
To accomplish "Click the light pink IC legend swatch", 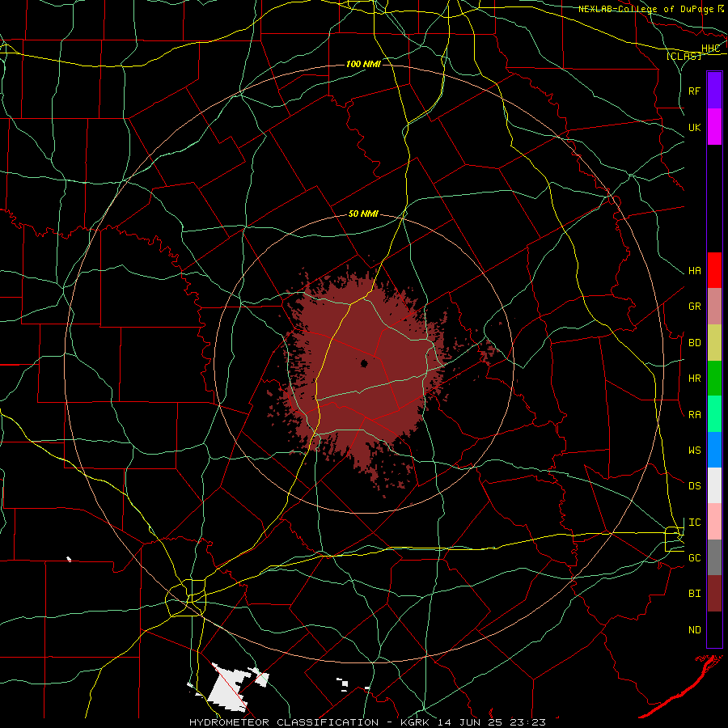I will (714, 522).
